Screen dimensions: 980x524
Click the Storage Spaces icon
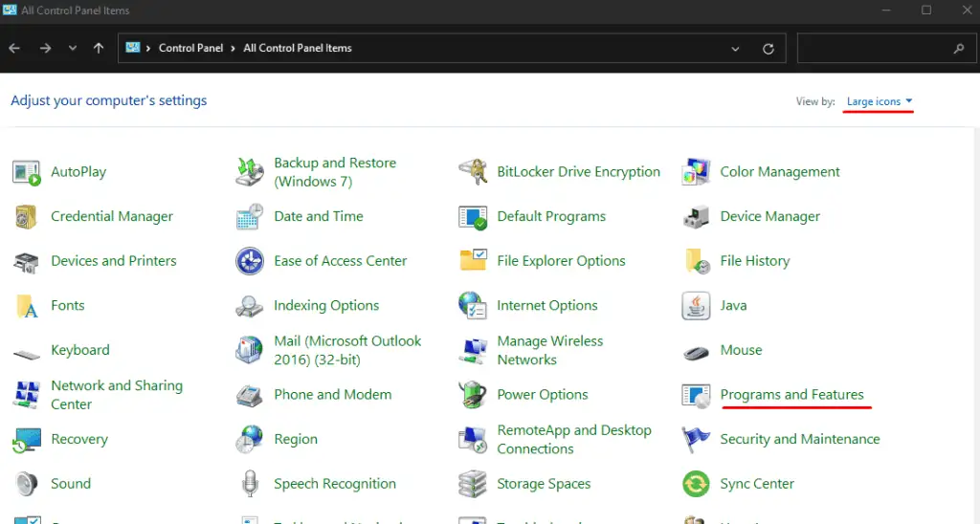[x=473, y=484]
